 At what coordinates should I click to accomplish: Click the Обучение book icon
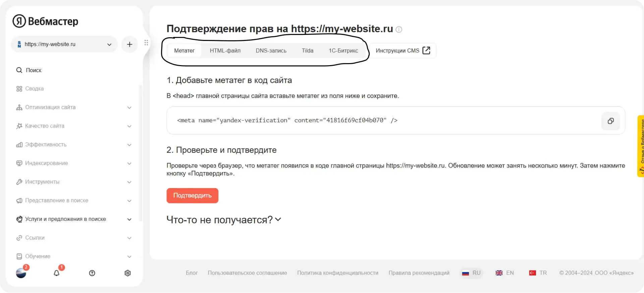tap(19, 256)
